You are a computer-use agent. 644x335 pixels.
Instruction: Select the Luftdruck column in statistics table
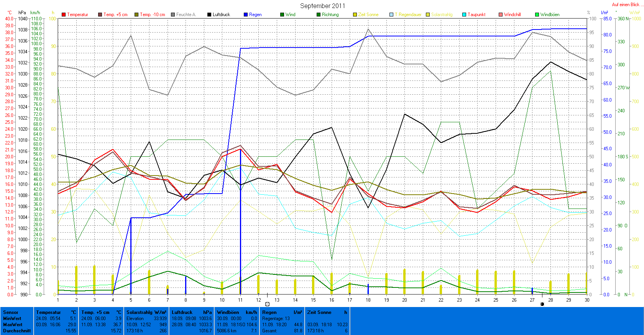(x=191, y=321)
